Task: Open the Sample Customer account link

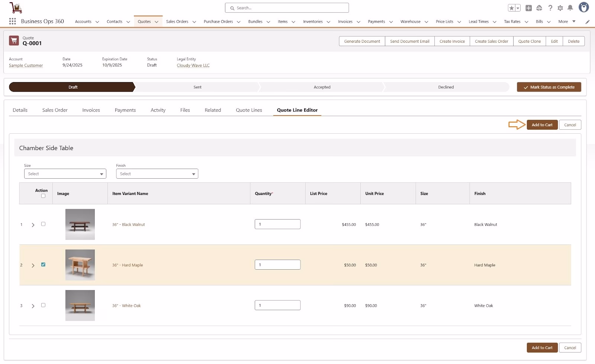Action: (26, 65)
